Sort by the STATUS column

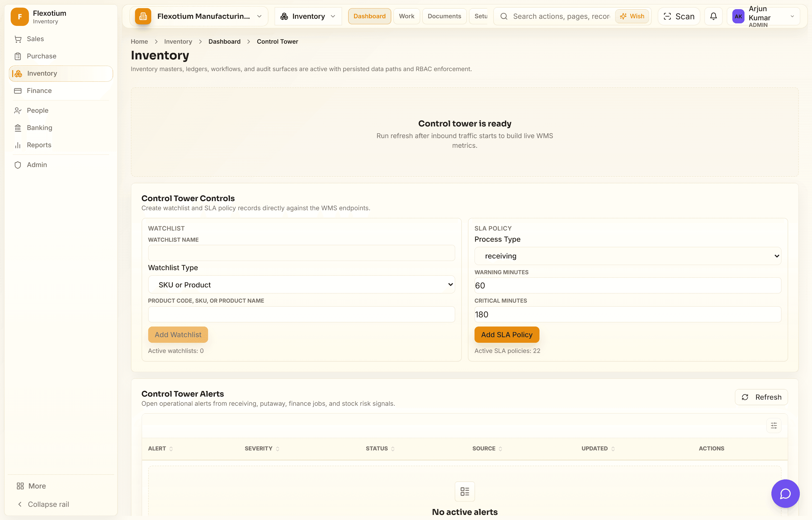pos(380,448)
